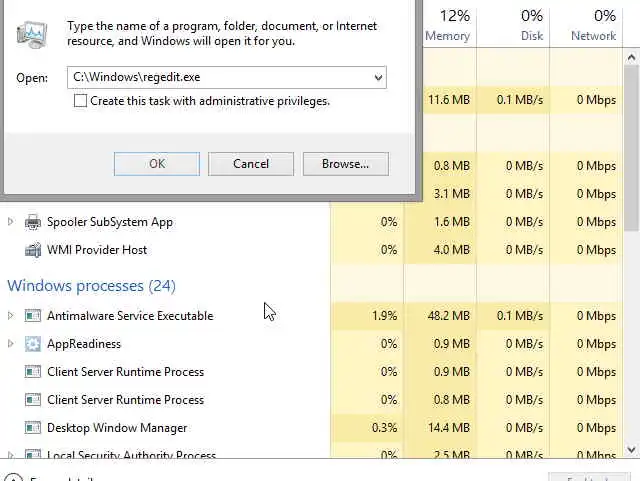640x481 pixels.
Task: Expand the Spooler SubSystem App process
Action: [11, 222]
